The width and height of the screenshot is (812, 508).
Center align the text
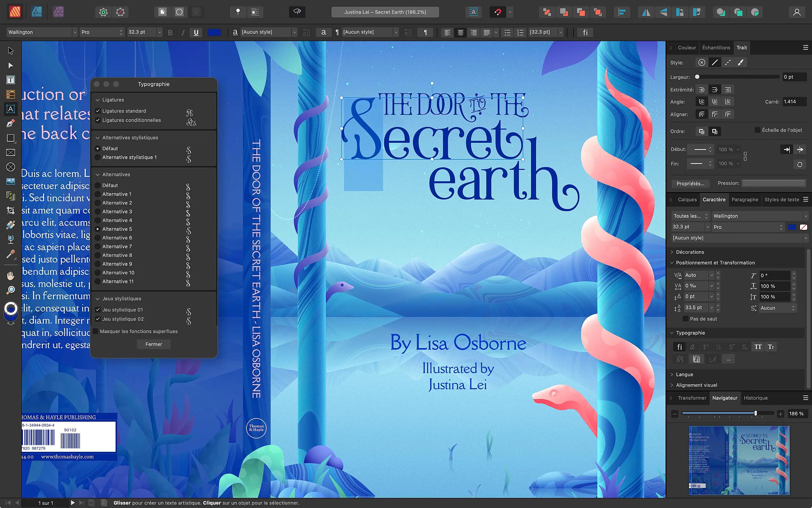pyautogui.click(x=460, y=32)
